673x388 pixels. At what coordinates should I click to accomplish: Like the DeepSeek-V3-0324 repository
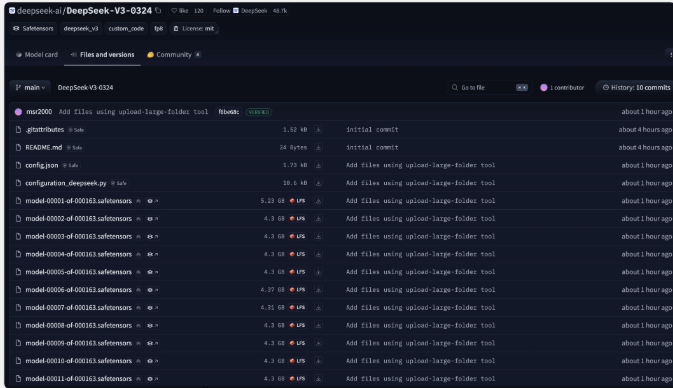point(180,11)
